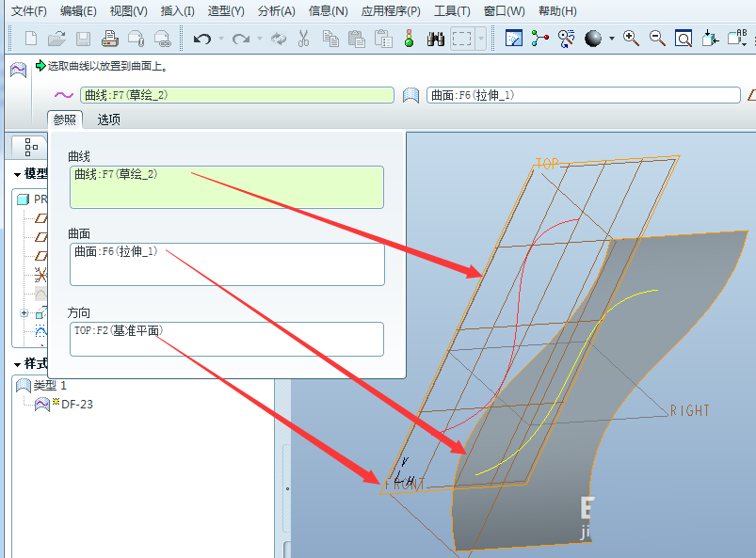This screenshot has width=756, height=558.
Task: Switch to the 选项 tab
Action: (x=109, y=120)
